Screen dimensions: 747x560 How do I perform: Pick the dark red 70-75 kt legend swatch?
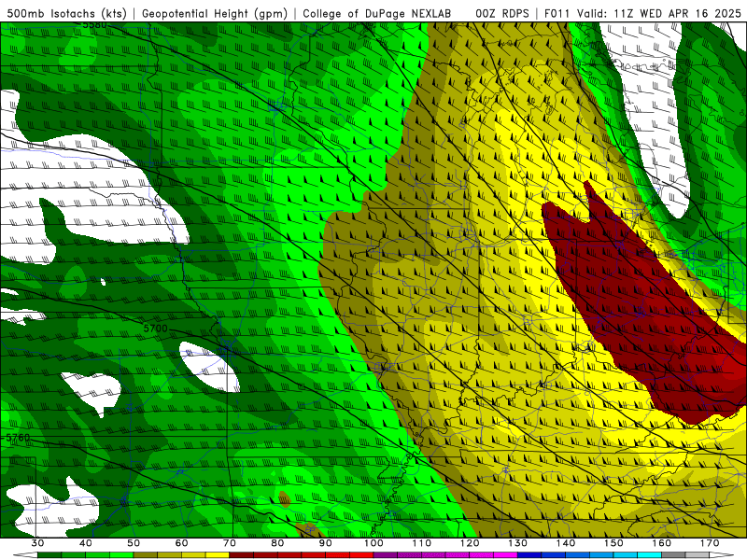coord(242,555)
